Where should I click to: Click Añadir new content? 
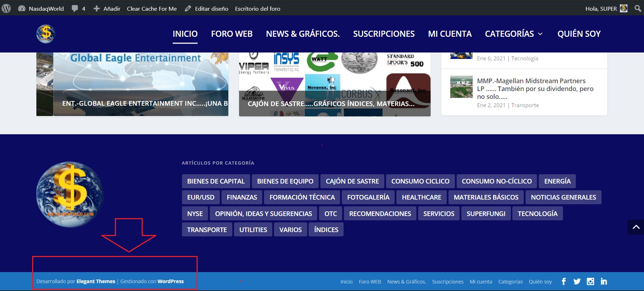[107, 9]
